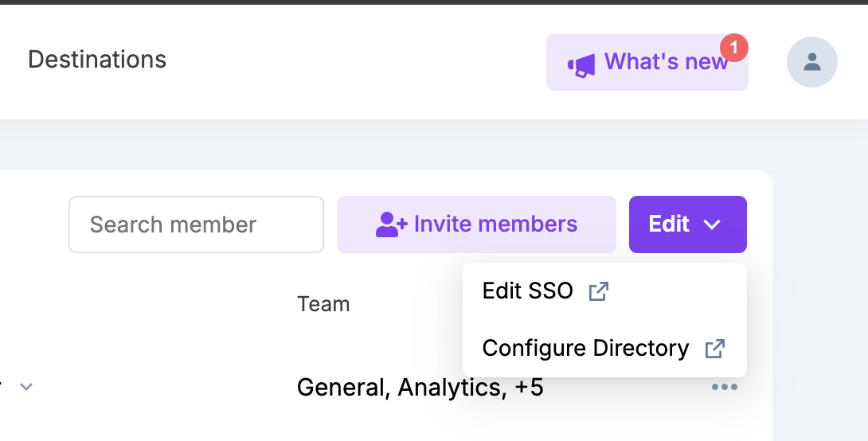Open the three-dot row options menu
Screen dimensions: 868x441
[724, 388]
